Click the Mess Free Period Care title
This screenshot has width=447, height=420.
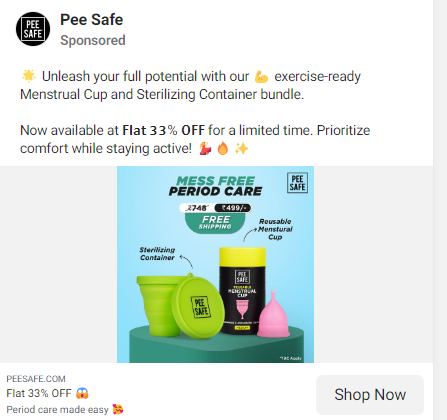(x=215, y=186)
